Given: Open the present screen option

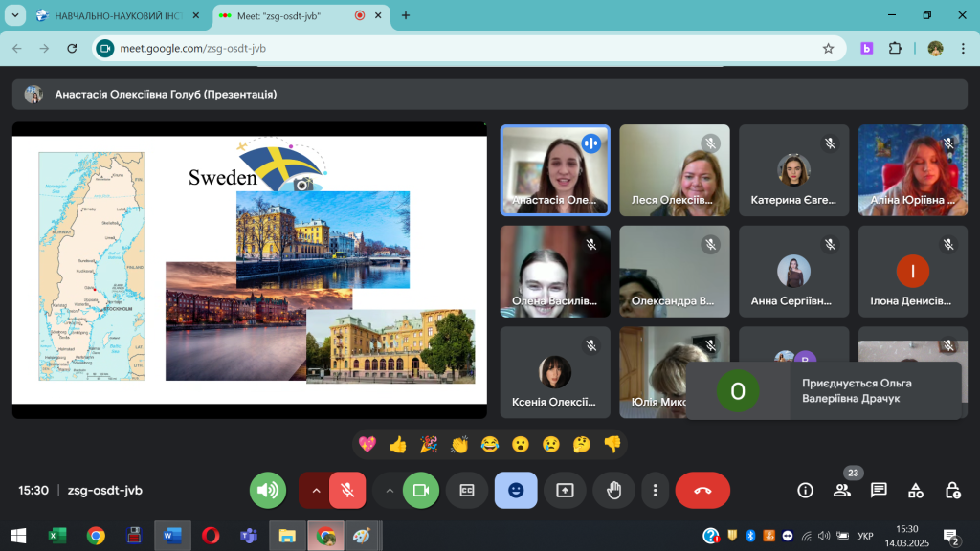Looking at the screenshot, I should [x=565, y=491].
